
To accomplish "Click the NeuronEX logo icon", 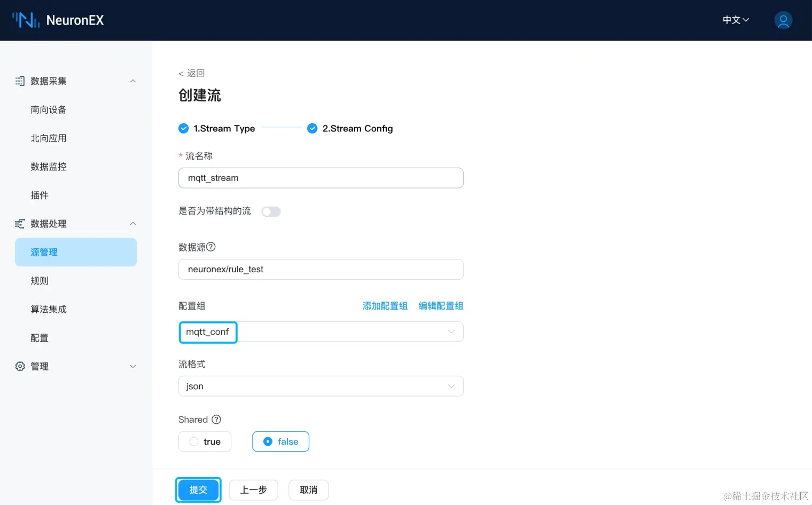I will (26, 20).
